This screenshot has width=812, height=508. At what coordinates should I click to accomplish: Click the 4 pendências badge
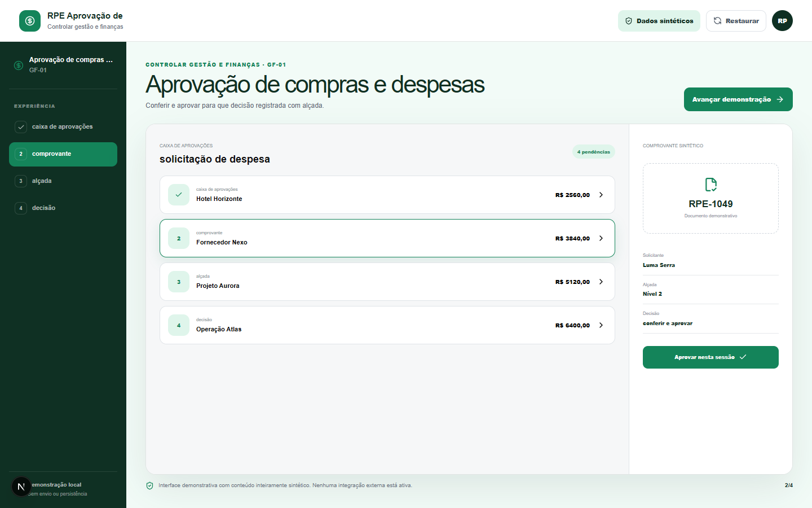click(594, 152)
